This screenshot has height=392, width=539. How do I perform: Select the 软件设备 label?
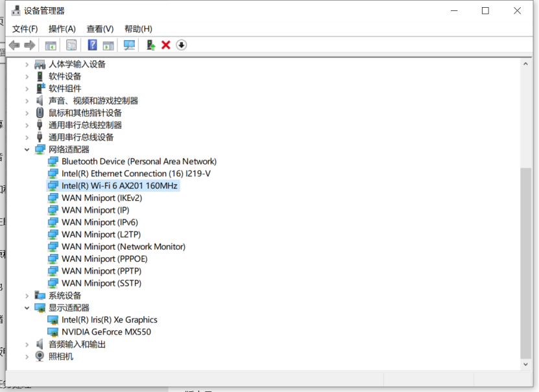pyautogui.click(x=65, y=76)
